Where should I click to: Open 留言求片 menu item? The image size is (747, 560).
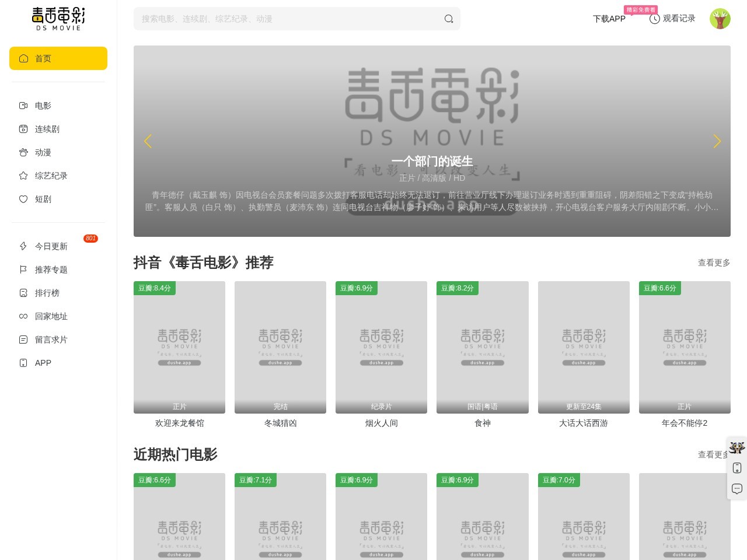(58, 339)
